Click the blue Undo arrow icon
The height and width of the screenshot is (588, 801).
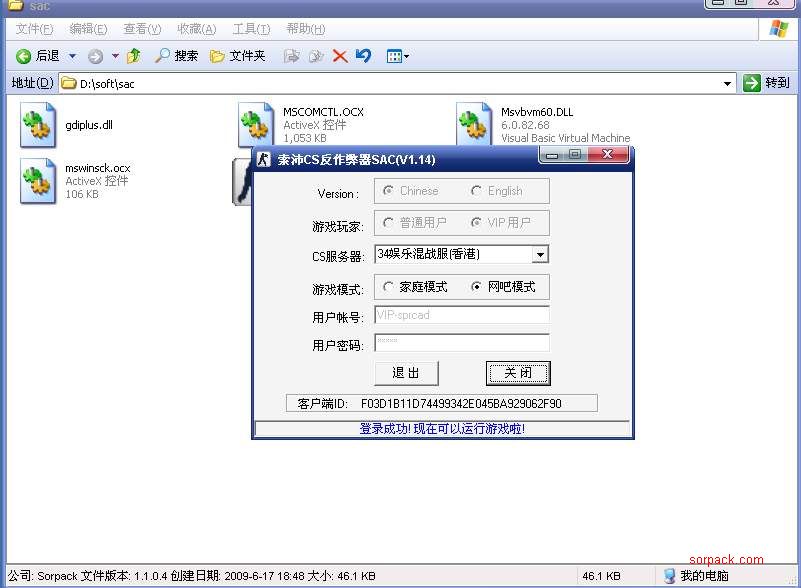363,56
